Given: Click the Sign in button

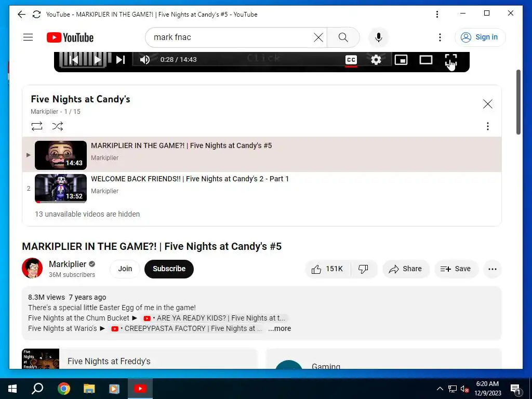Looking at the screenshot, I should pos(480,37).
